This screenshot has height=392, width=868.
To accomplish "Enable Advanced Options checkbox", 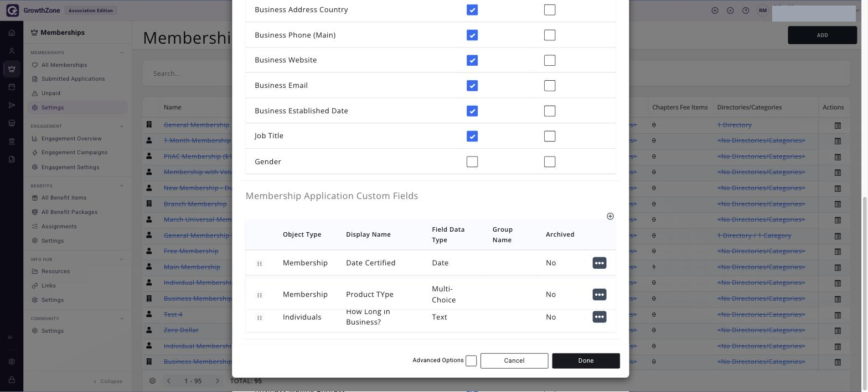I will (471, 361).
